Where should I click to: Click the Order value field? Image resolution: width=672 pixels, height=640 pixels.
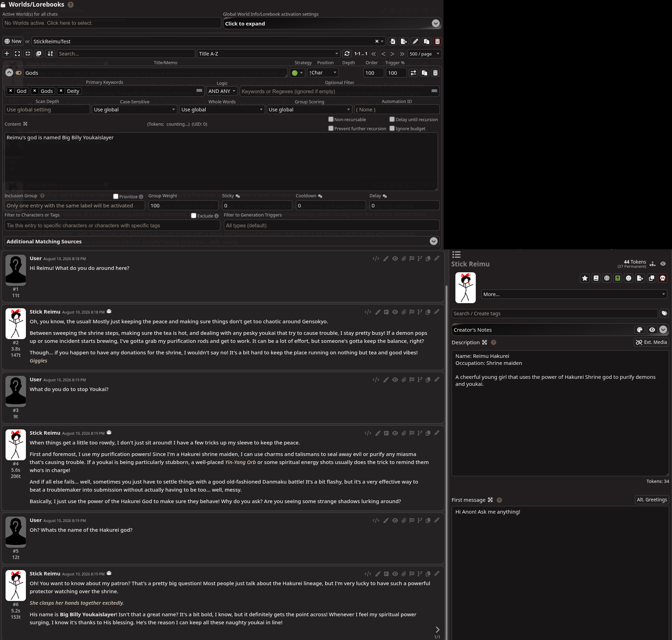click(373, 73)
